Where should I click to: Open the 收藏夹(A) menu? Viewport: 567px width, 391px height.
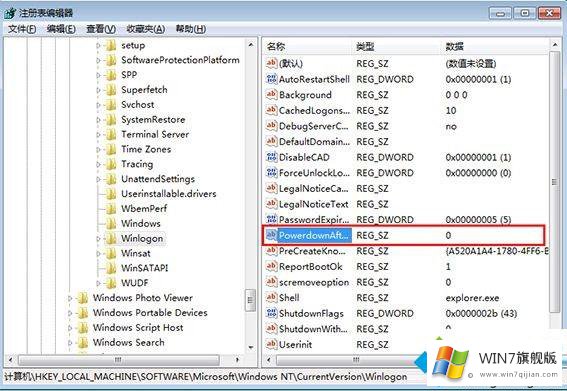[x=145, y=29]
